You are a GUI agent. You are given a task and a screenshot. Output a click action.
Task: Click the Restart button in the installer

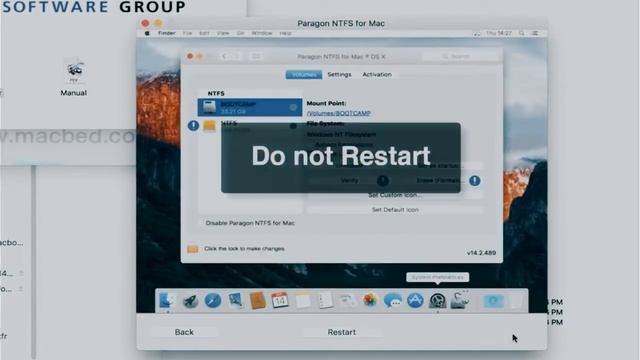pyautogui.click(x=342, y=332)
